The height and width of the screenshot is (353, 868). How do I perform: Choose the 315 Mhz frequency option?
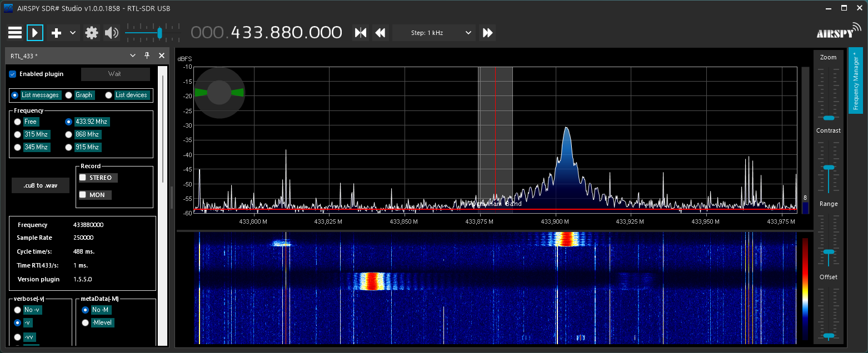(x=18, y=134)
